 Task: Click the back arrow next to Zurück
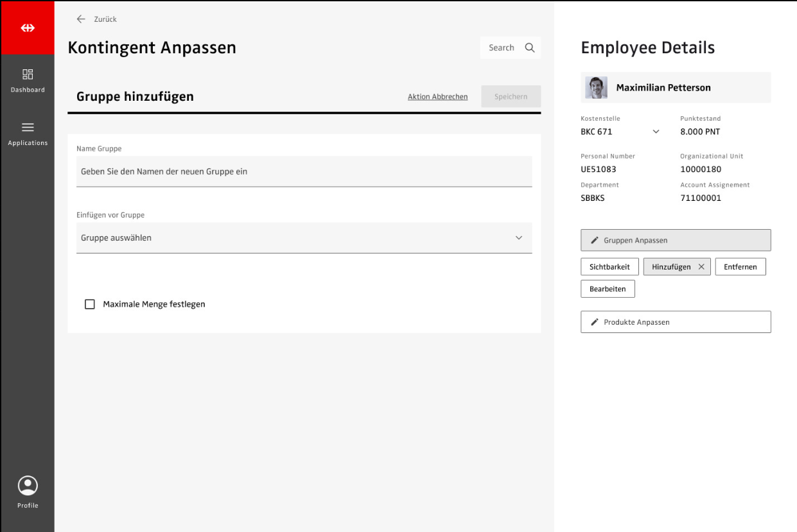pyautogui.click(x=81, y=19)
